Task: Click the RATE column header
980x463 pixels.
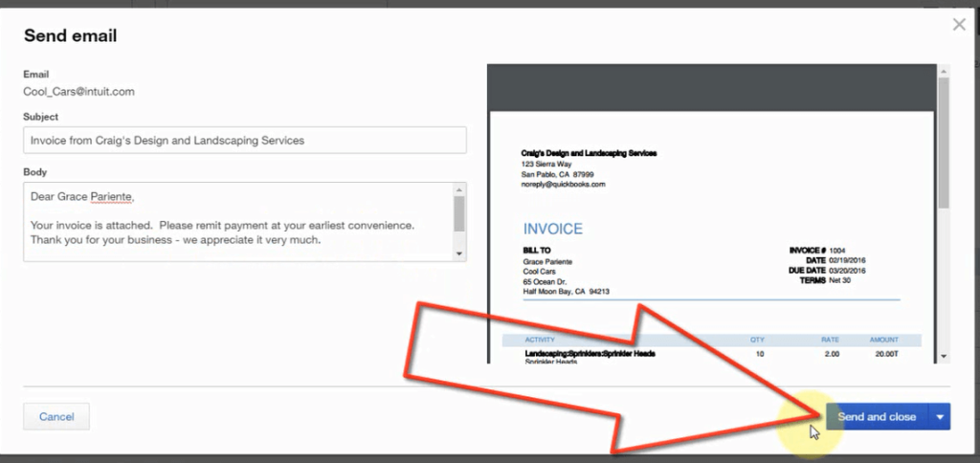Action: tap(830, 340)
